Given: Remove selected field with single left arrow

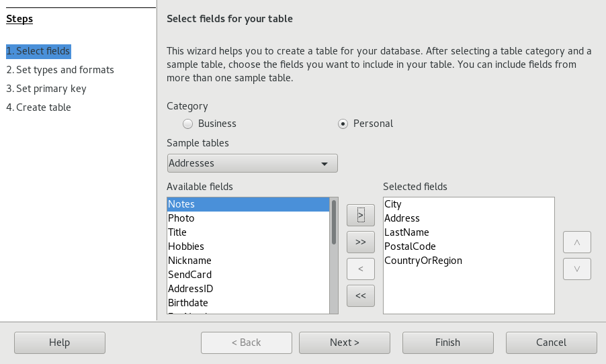Looking at the screenshot, I should point(361,269).
